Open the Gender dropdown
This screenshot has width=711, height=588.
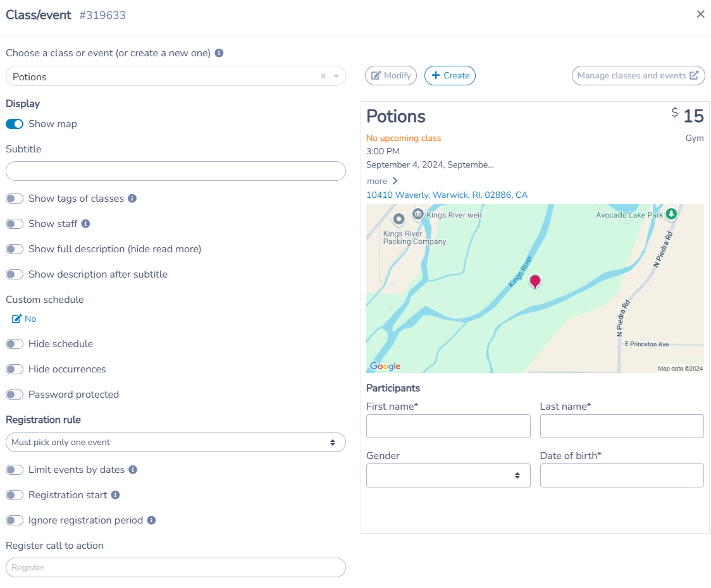tap(448, 475)
